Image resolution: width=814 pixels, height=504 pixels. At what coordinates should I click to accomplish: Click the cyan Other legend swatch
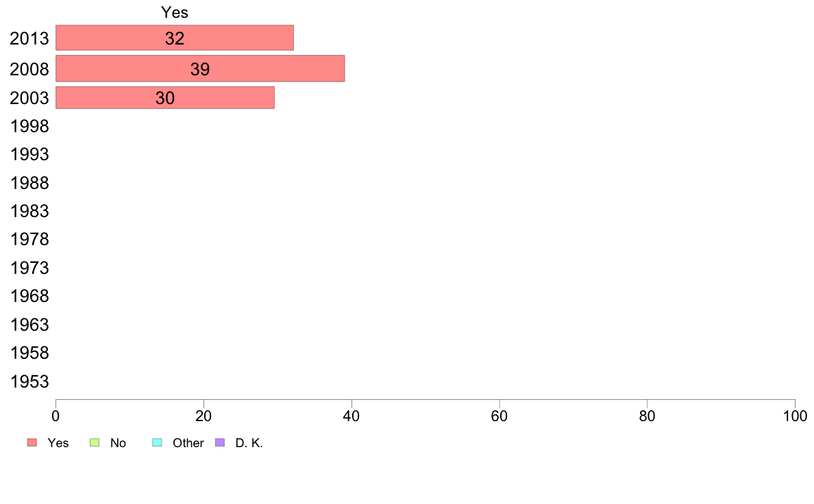(158, 443)
